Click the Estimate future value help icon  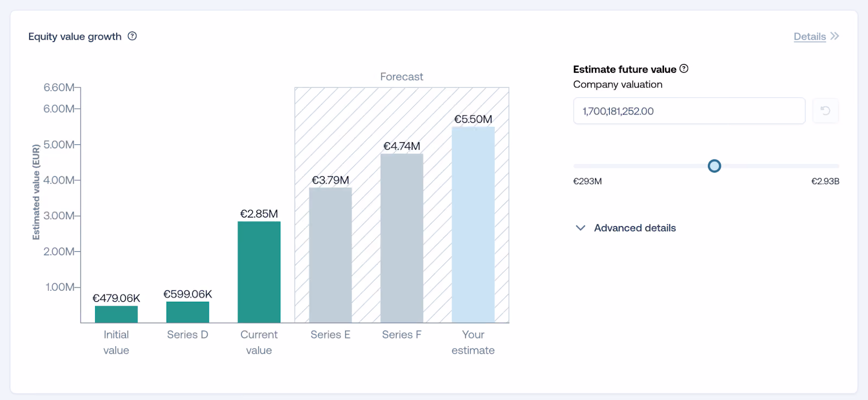(x=684, y=68)
